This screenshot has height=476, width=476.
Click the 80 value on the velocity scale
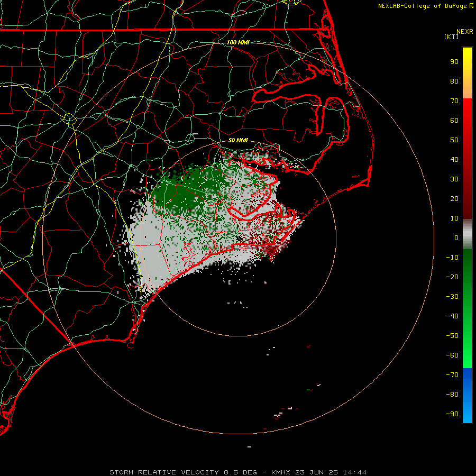[x=454, y=81]
